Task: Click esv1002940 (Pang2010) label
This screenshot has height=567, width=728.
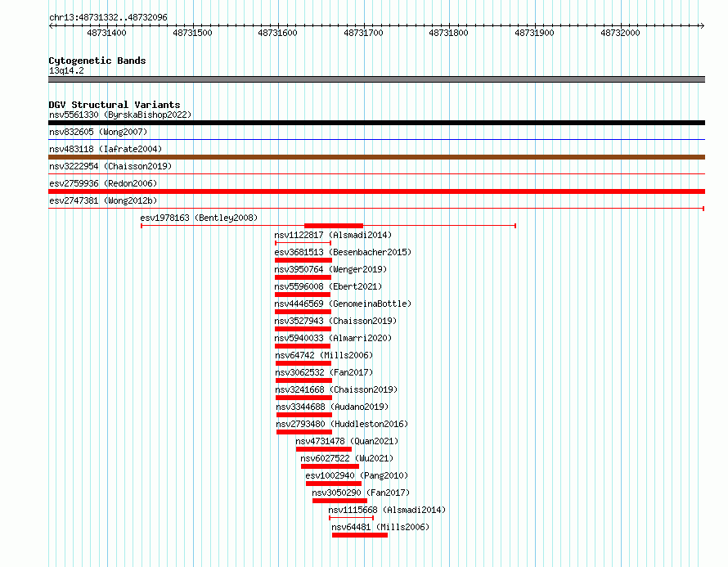Action: pos(357,475)
